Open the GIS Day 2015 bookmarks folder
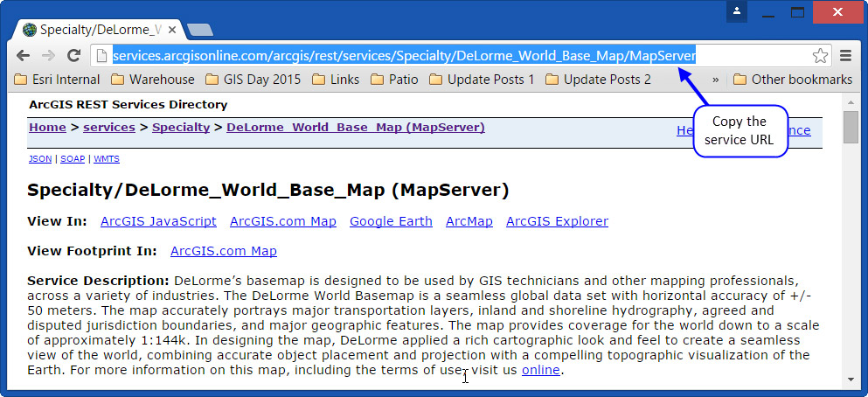This screenshot has height=397, width=868. [253, 80]
